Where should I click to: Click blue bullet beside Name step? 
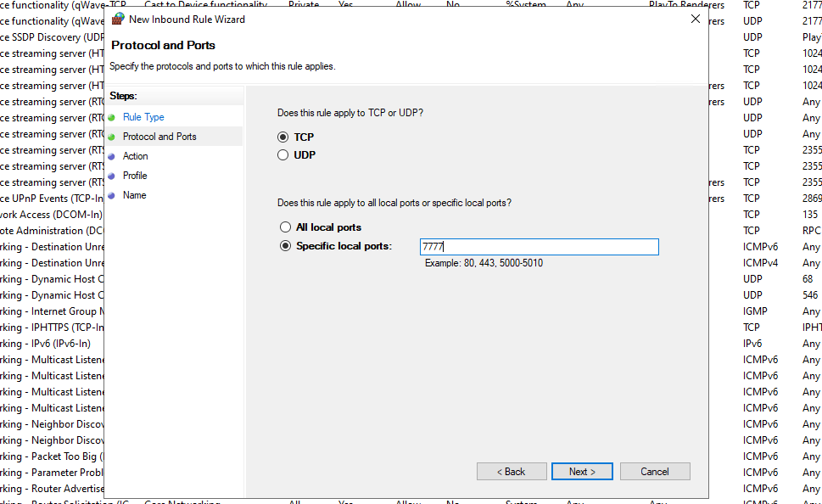point(111,196)
